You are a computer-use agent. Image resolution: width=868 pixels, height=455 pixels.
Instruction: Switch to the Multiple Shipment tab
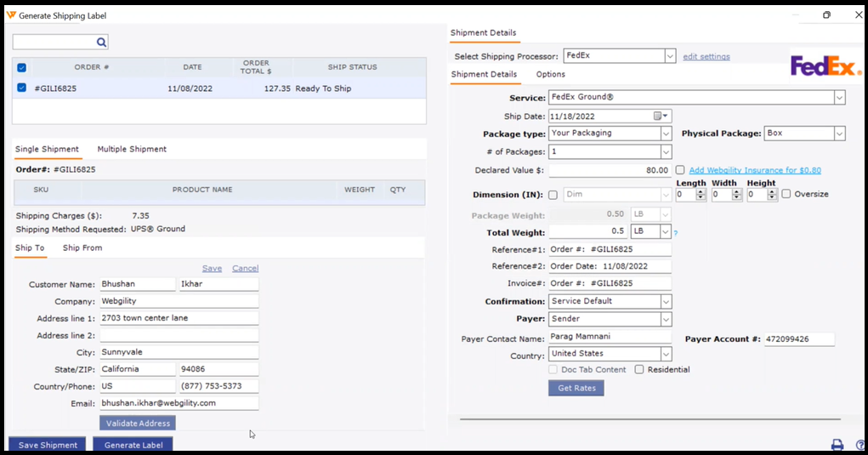132,150
